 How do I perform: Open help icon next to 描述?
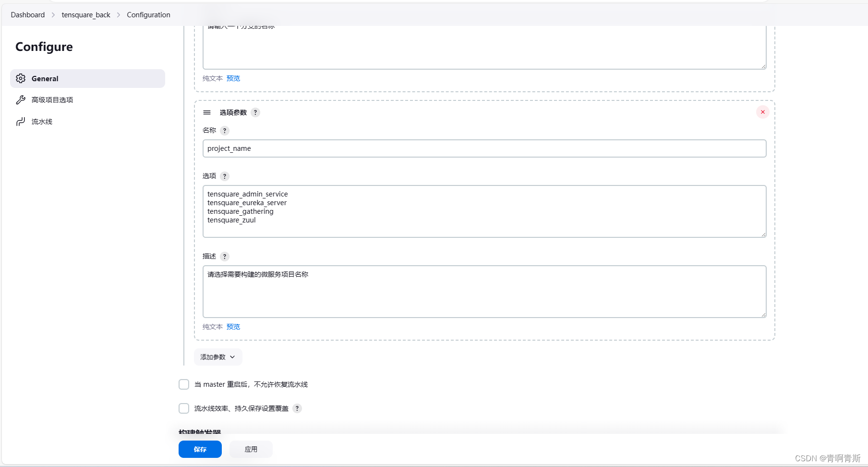225,257
